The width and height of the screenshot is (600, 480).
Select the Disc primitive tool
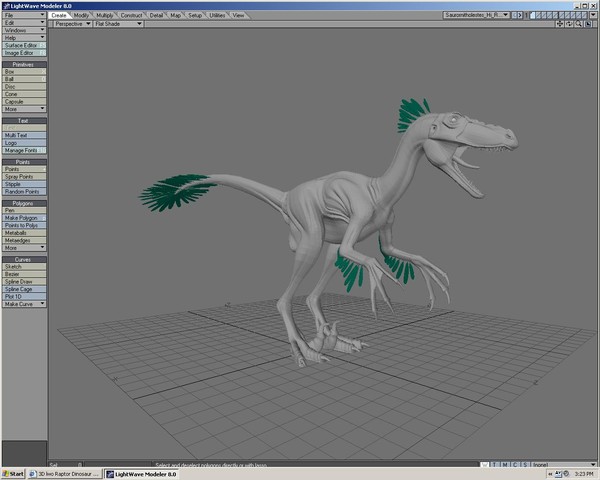24,87
